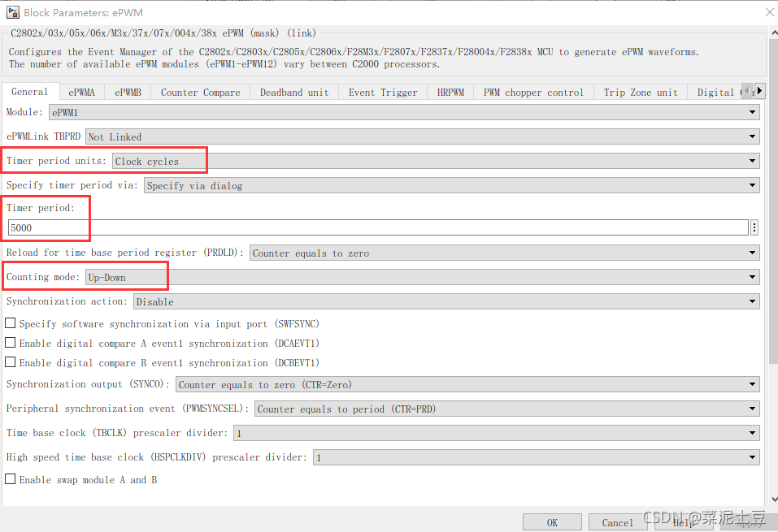Image resolution: width=778 pixels, height=532 pixels.
Task: Enable digital compare B event1 synchronization
Action: [x=10, y=362]
